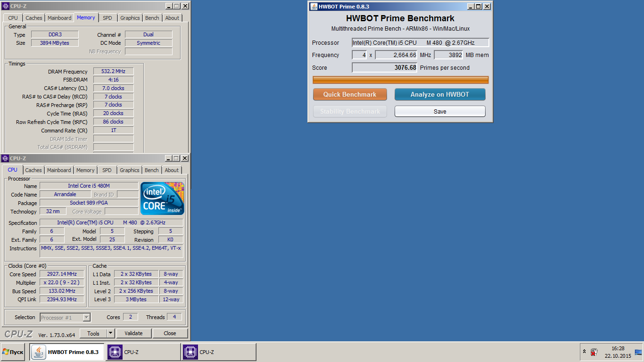Click the Validate button
Viewport: 644px width, 362px height.
click(133, 333)
